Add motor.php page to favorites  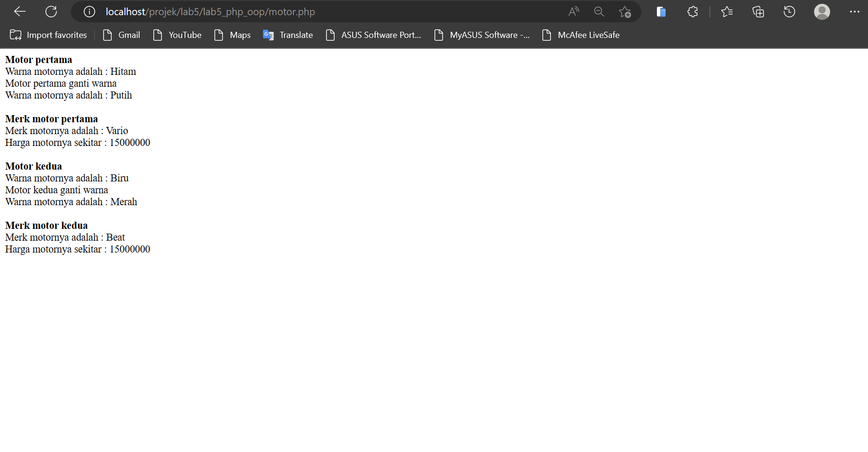tap(625, 11)
